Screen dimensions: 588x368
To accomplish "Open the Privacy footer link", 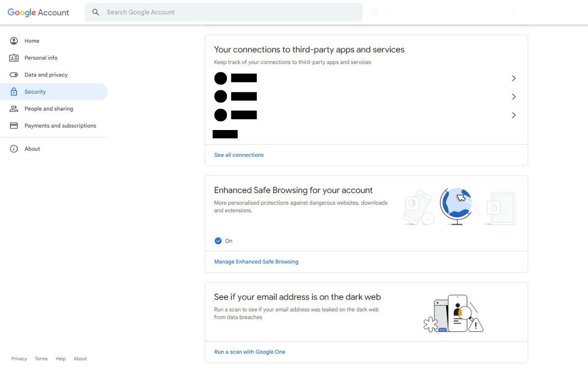I will [x=19, y=358].
